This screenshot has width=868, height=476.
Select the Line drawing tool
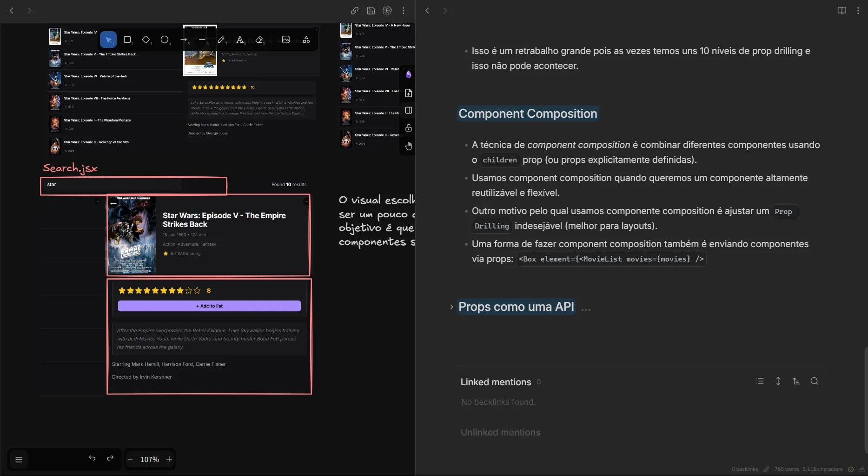click(202, 40)
